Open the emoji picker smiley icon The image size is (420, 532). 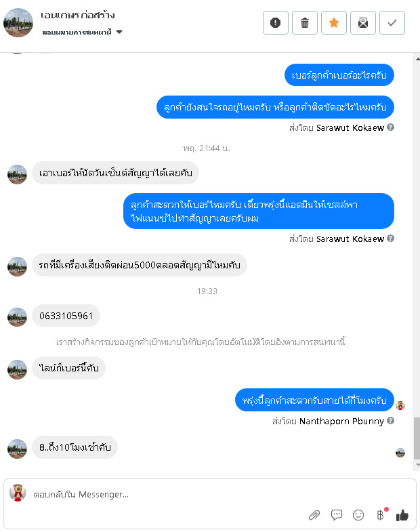(x=358, y=515)
